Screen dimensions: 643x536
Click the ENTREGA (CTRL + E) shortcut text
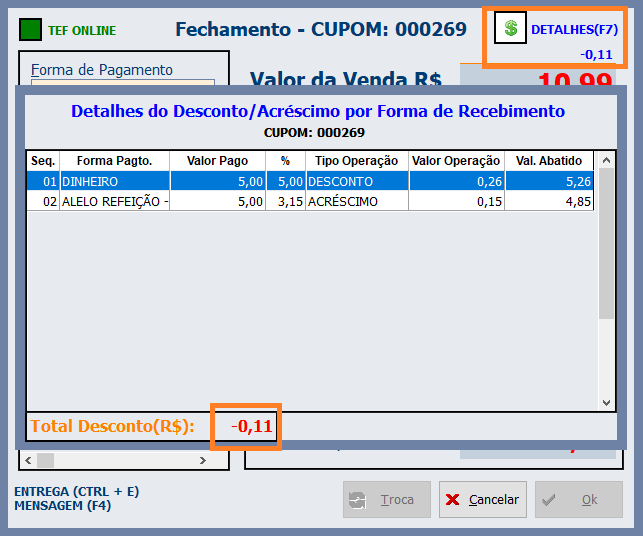coord(76,491)
